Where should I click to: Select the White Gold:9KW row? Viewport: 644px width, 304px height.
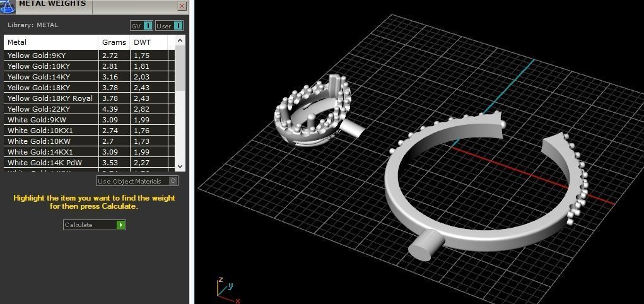(89, 120)
